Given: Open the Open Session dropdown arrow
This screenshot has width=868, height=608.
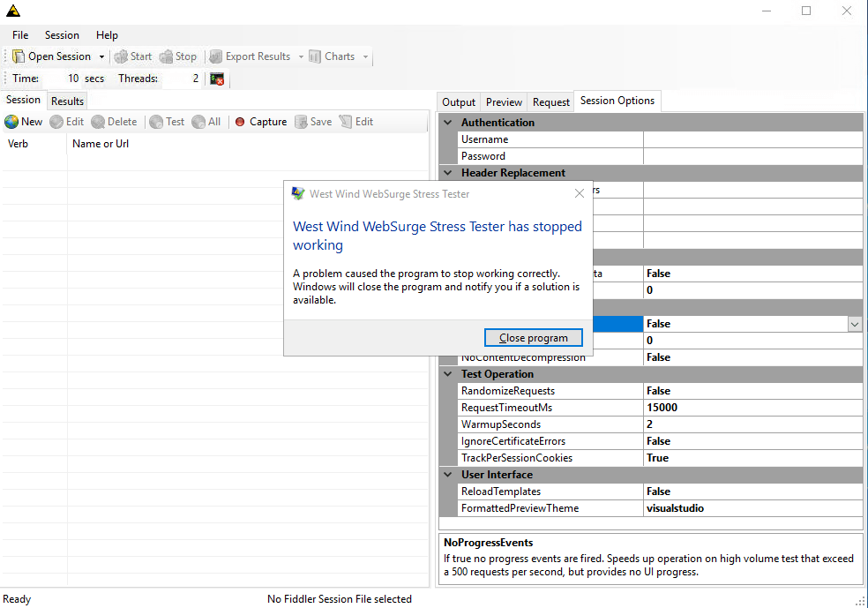Looking at the screenshot, I should [101, 56].
